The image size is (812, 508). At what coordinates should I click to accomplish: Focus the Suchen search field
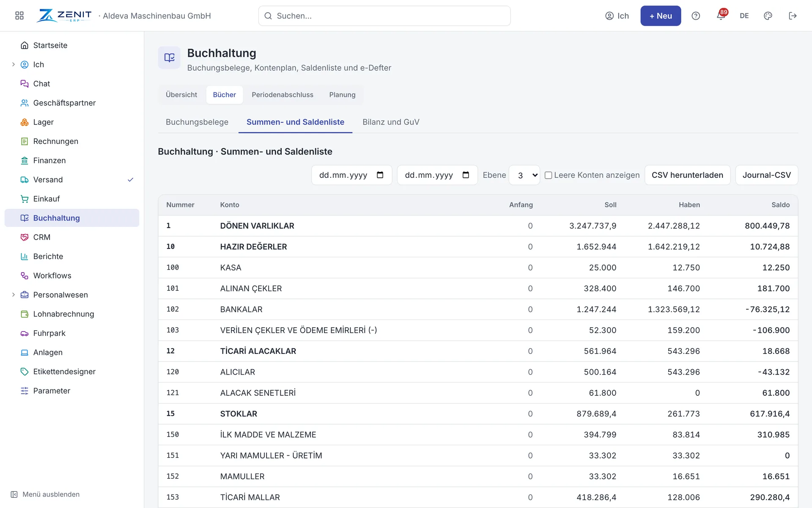click(384, 16)
